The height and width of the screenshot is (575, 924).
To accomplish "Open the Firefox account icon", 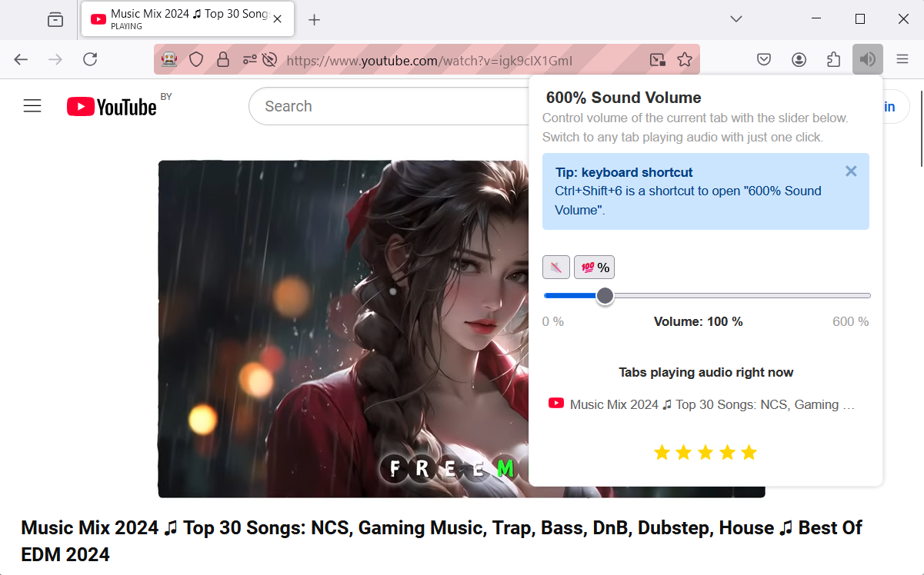I will pyautogui.click(x=799, y=59).
